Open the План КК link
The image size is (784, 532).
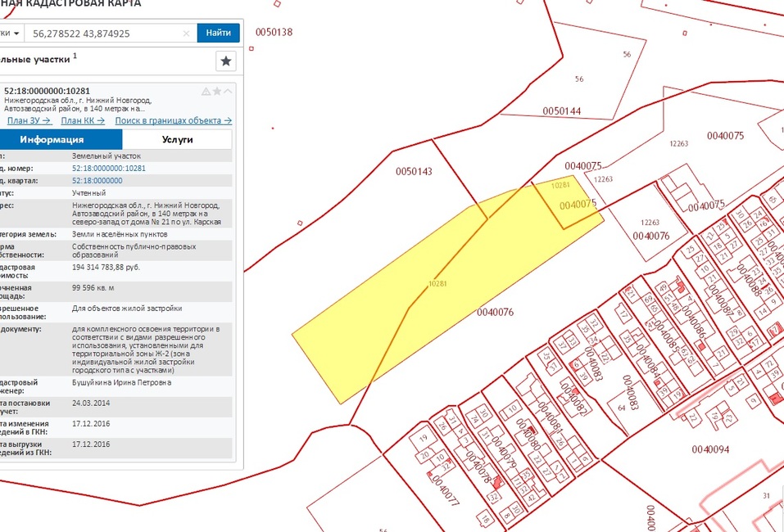84,120
